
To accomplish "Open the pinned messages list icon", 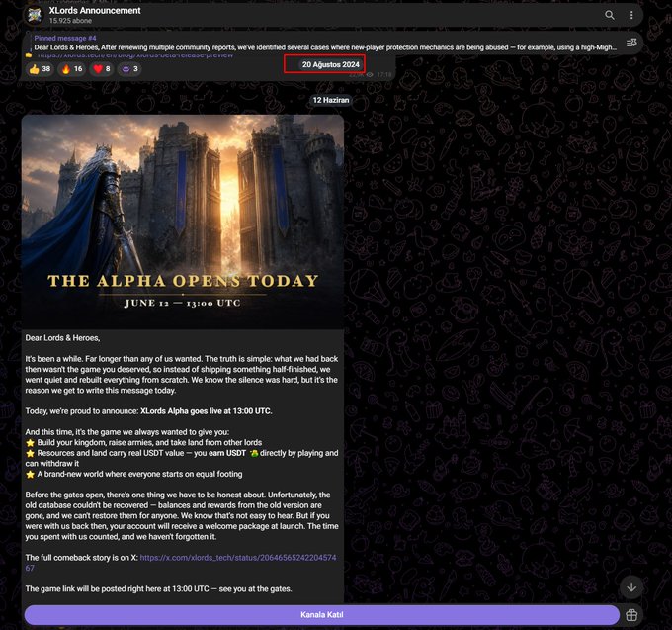I will coord(631,43).
